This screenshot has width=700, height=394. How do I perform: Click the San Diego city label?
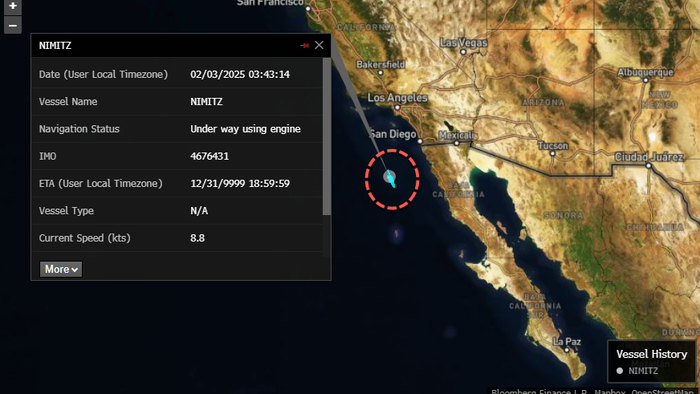click(393, 134)
